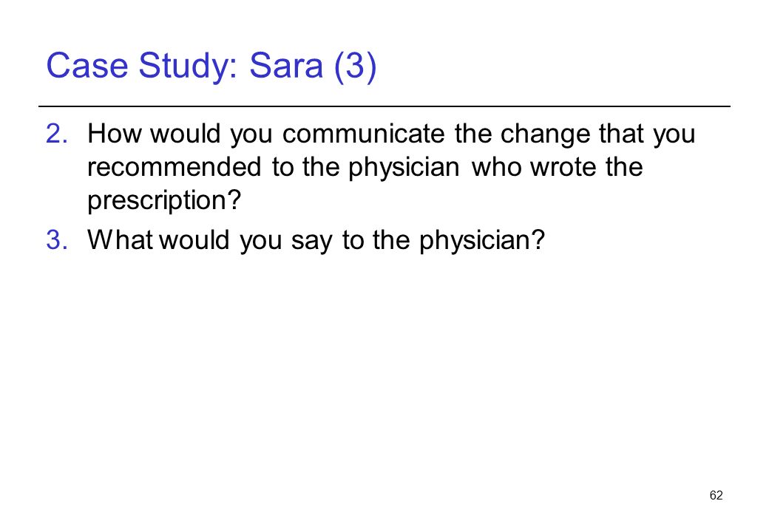Image resolution: width=769 pixels, height=532 pixels.
Task: Click the word 'would' in question 3
Action: click(x=194, y=240)
